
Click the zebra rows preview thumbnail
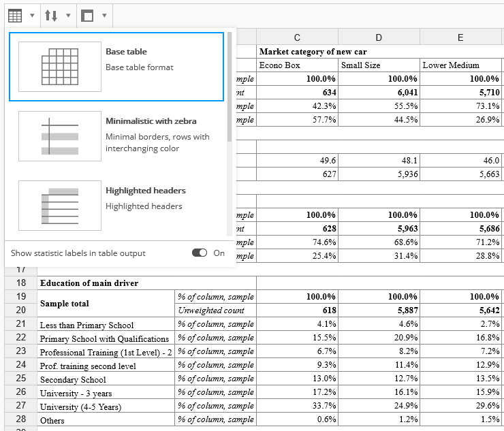[60, 136]
